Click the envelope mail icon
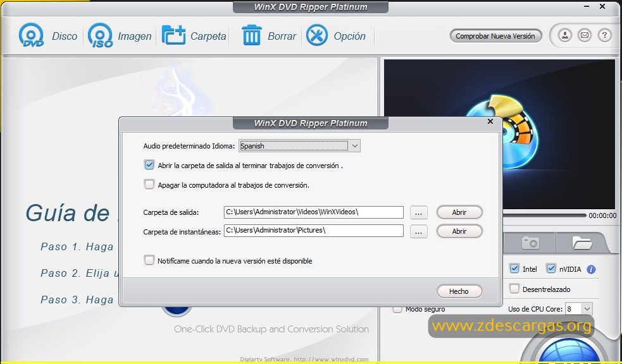Image resolution: width=622 pixels, height=364 pixels. [585, 35]
